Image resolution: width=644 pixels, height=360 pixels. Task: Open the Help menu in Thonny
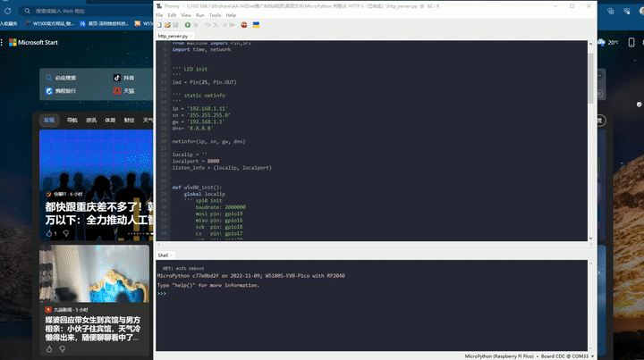231,15
